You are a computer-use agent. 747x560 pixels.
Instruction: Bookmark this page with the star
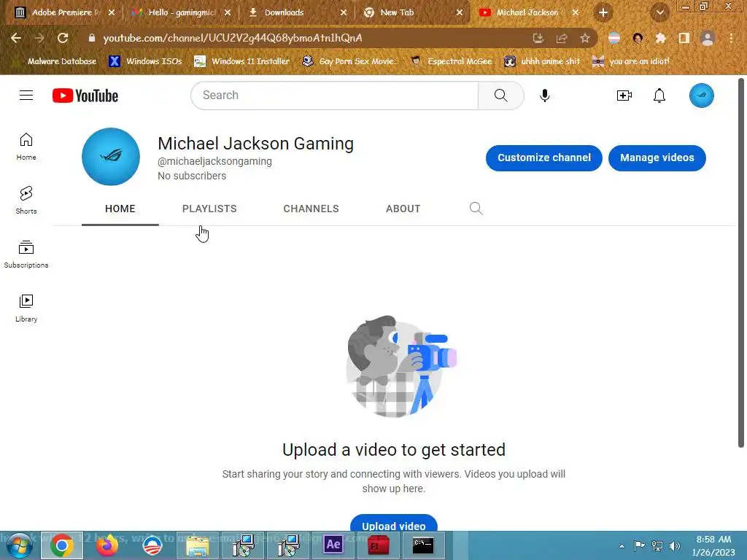(x=585, y=38)
